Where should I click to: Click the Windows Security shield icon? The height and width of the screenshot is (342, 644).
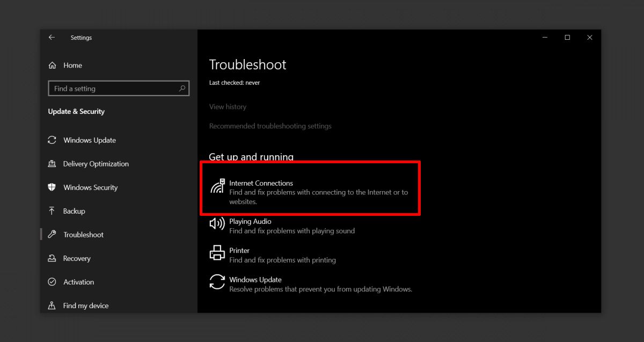pos(52,187)
